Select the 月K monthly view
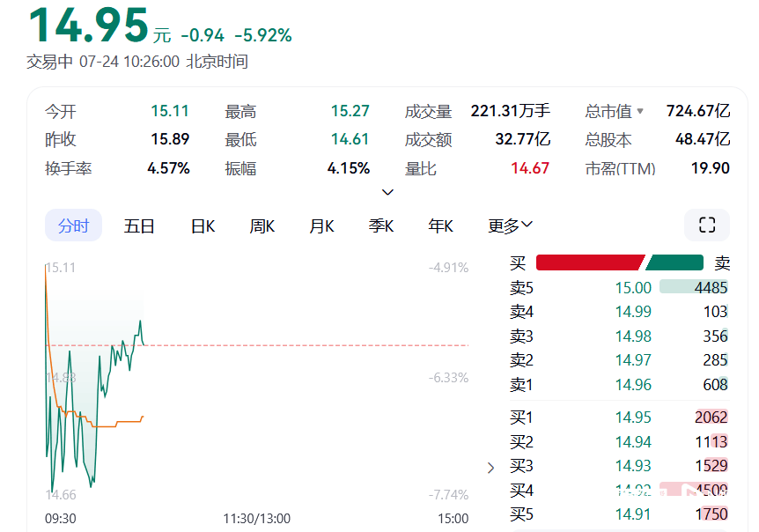Screen dimensions: 759x532 point(321,225)
